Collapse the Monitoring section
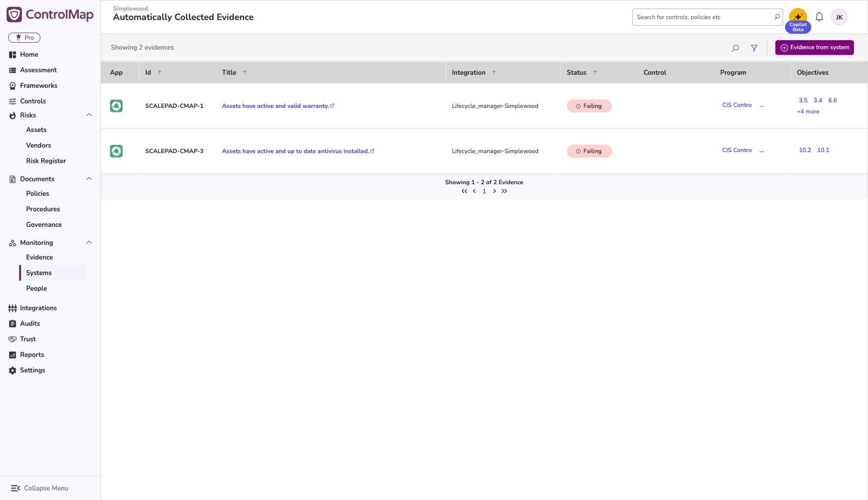The image size is (868, 500). coord(89,242)
